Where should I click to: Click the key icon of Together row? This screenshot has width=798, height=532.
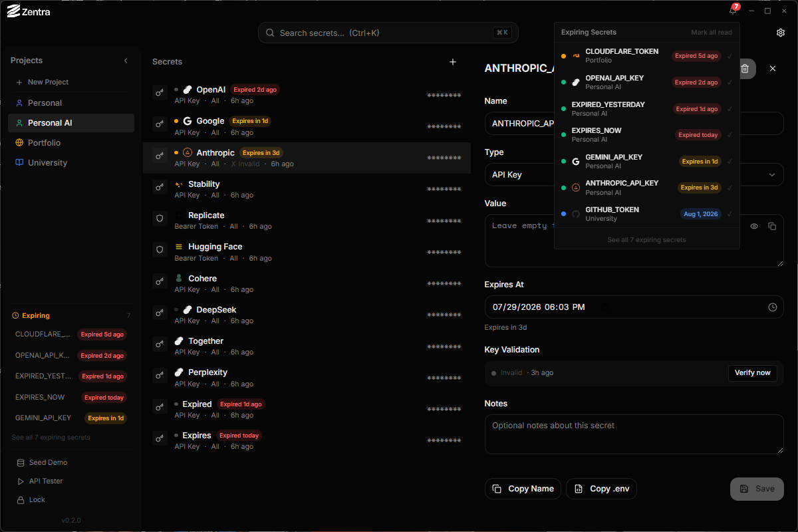(x=160, y=344)
